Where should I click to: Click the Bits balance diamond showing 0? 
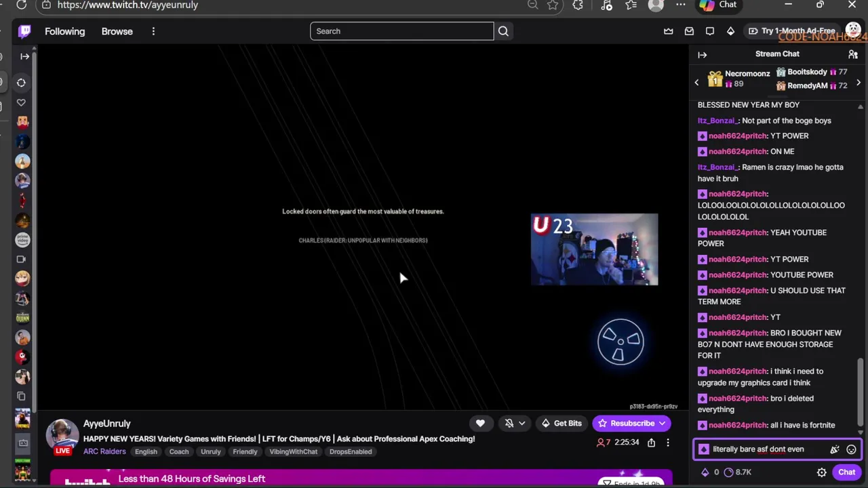click(710, 472)
